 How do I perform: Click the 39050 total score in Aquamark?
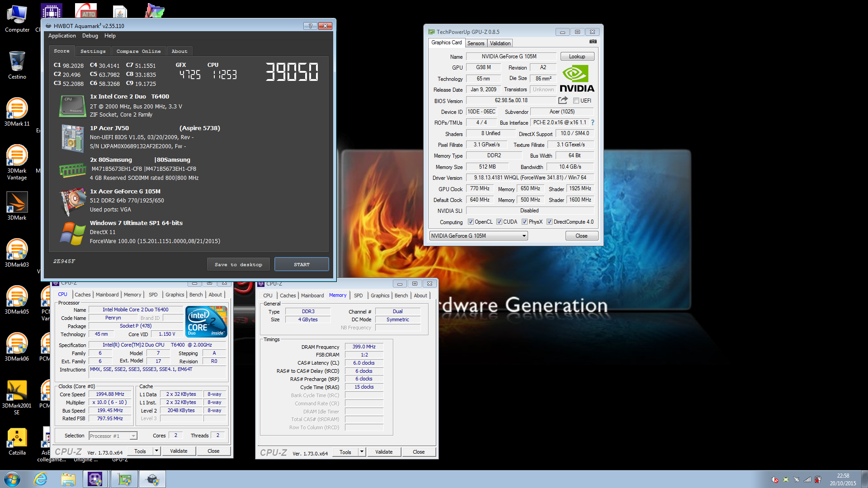[x=292, y=71]
